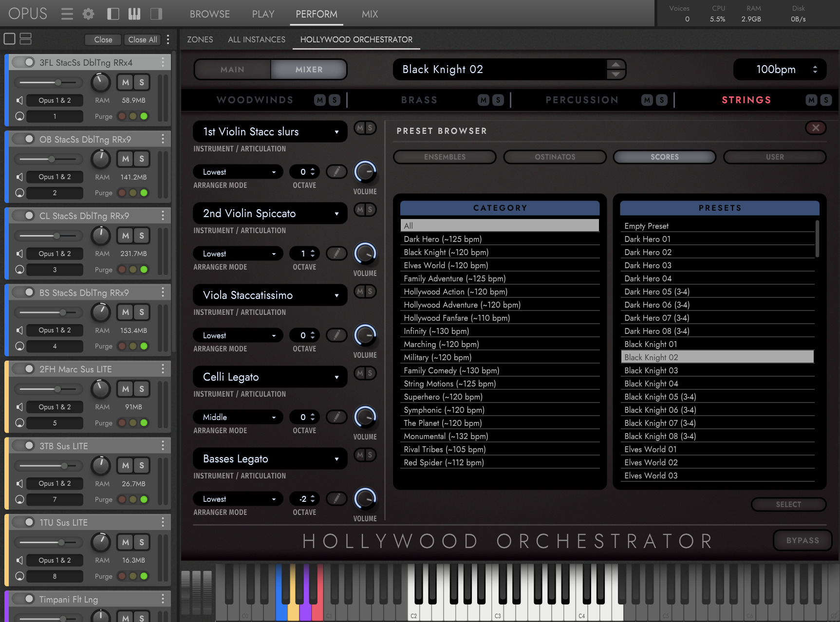Toggle power for 2FH Marc Sus LITE
The height and width of the screenshot is (622, 840).
point(23,369)
